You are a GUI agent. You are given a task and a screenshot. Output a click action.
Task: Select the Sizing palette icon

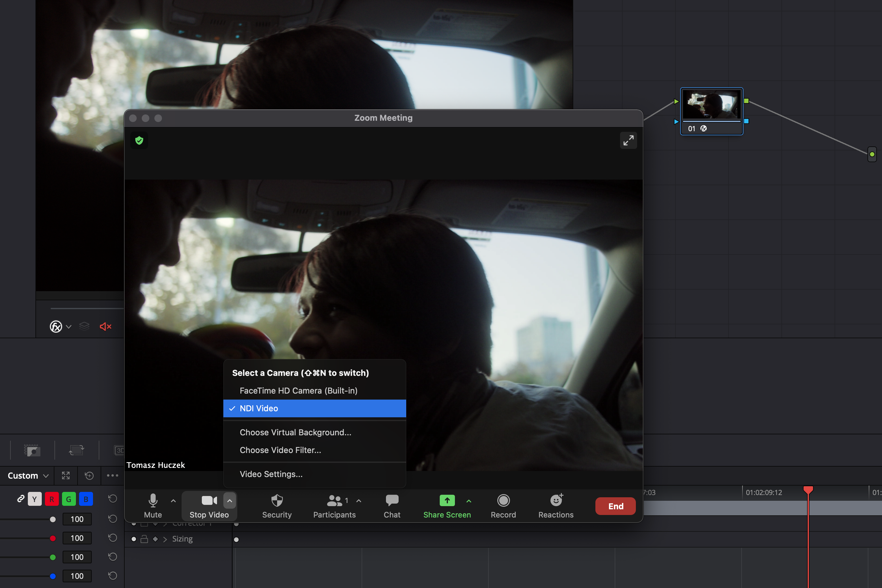tap(76, 450)
